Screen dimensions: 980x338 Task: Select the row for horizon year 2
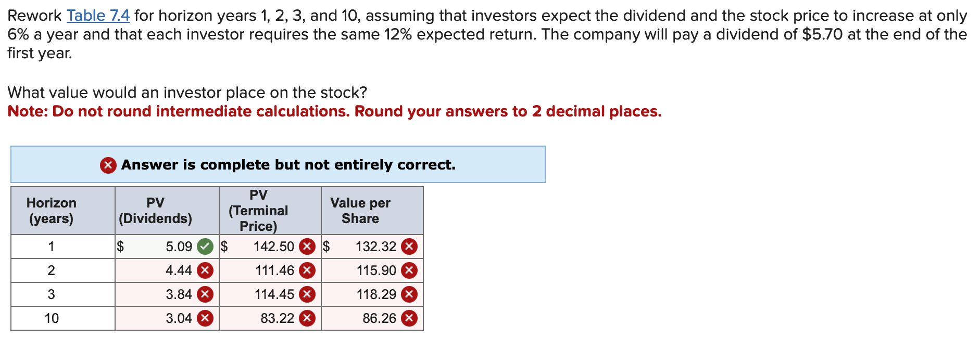(x=51, y=270)
